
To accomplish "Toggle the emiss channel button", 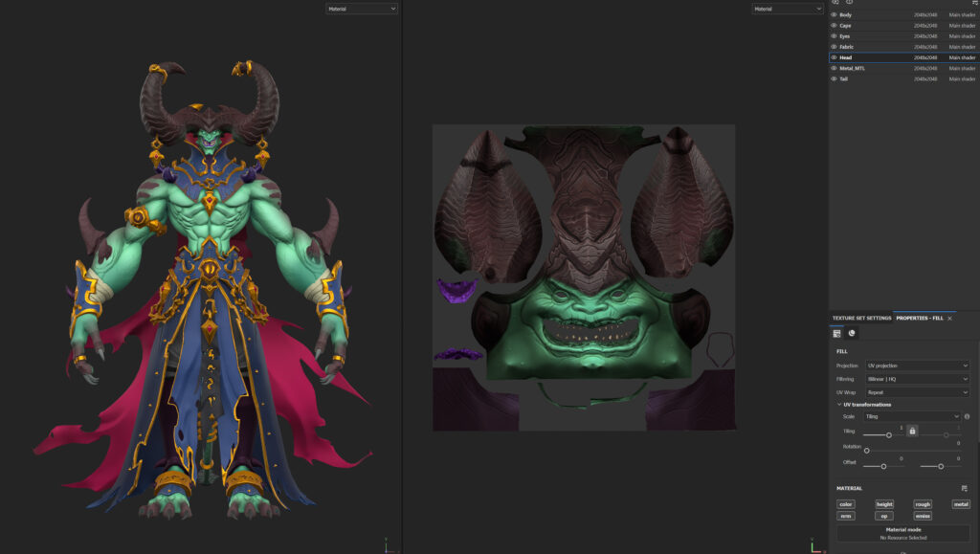I will [x=923, y=516].
